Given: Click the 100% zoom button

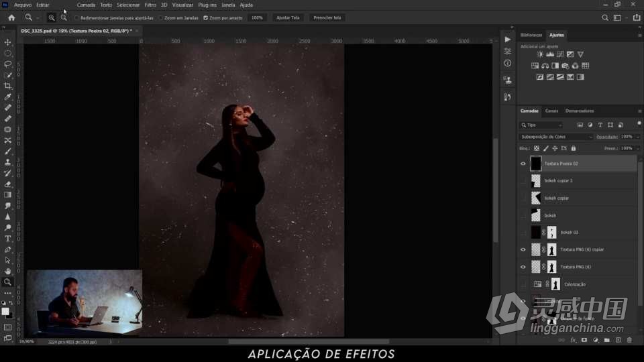Looking at the screenshot, I should point(257,17).
